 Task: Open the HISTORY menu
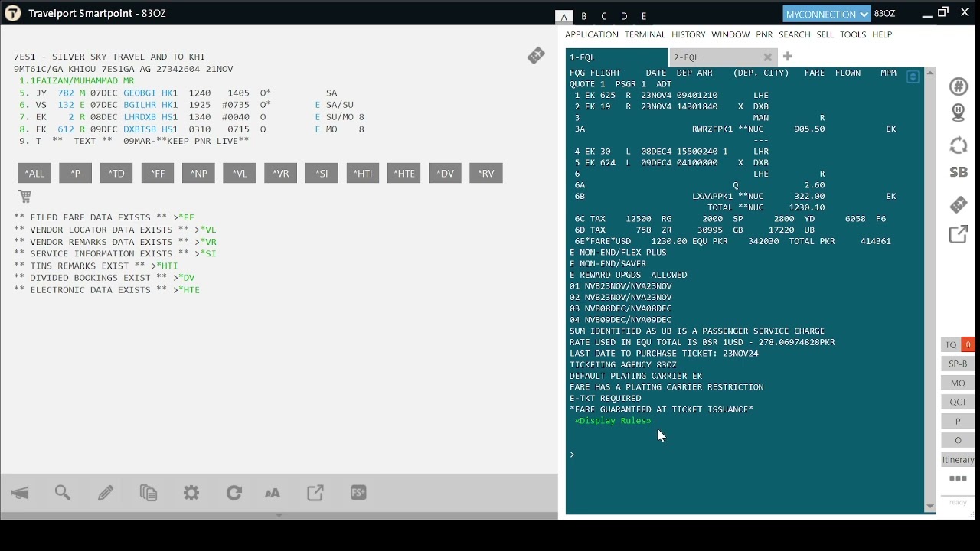[x=688, y=34]
